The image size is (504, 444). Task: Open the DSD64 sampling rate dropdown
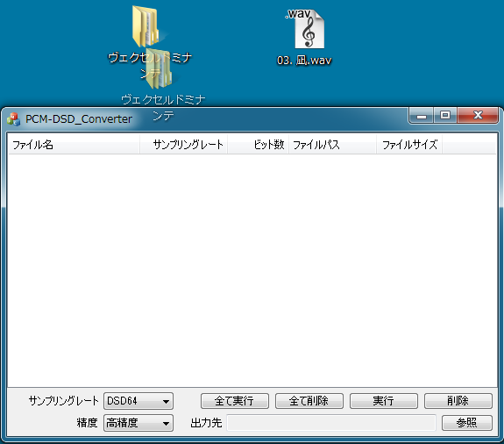[x=138, y=401]
